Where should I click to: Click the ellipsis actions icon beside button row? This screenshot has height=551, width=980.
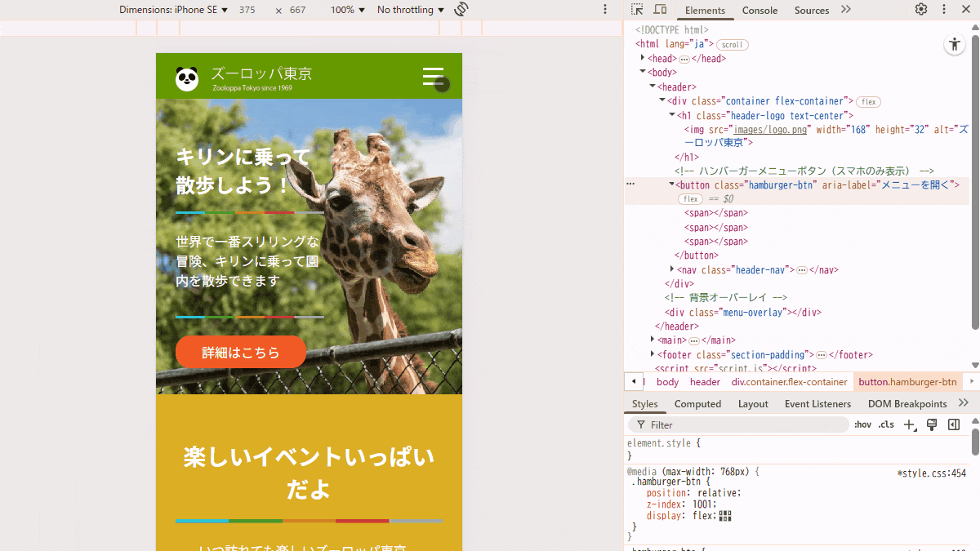click(x=630, y=184)
